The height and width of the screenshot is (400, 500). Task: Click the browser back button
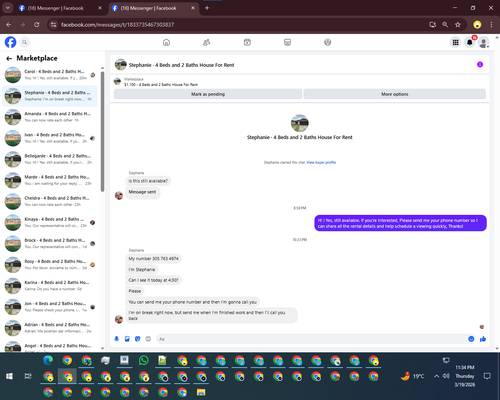[9, 25]
